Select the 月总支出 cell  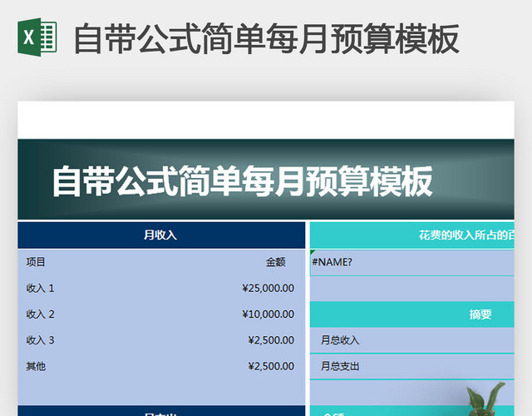412,366
